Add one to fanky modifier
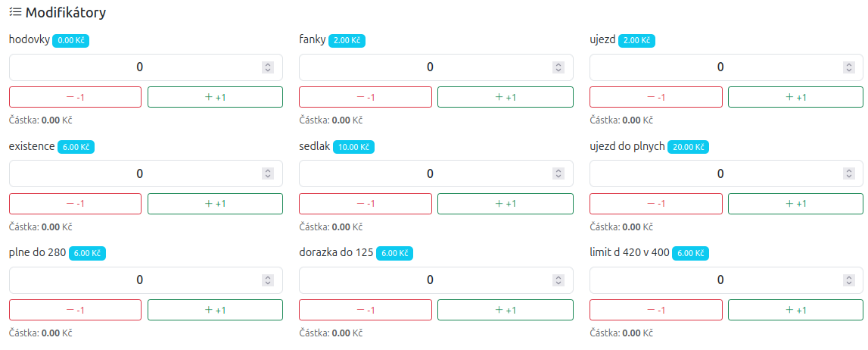 [x=505, y=97]
